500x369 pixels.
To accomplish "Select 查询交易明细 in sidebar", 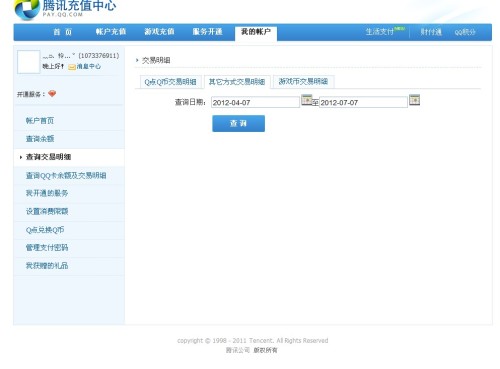I will point(48,157).
